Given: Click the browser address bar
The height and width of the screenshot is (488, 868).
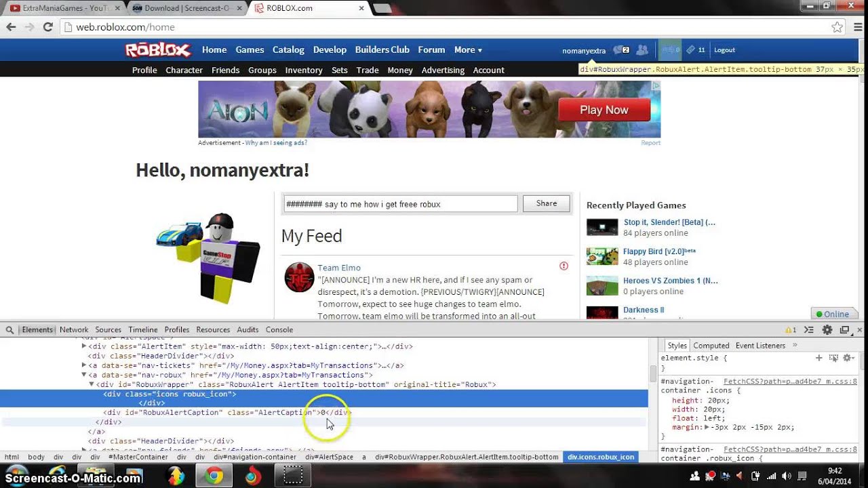Looking at the screenshot, I should click(444, 27).
